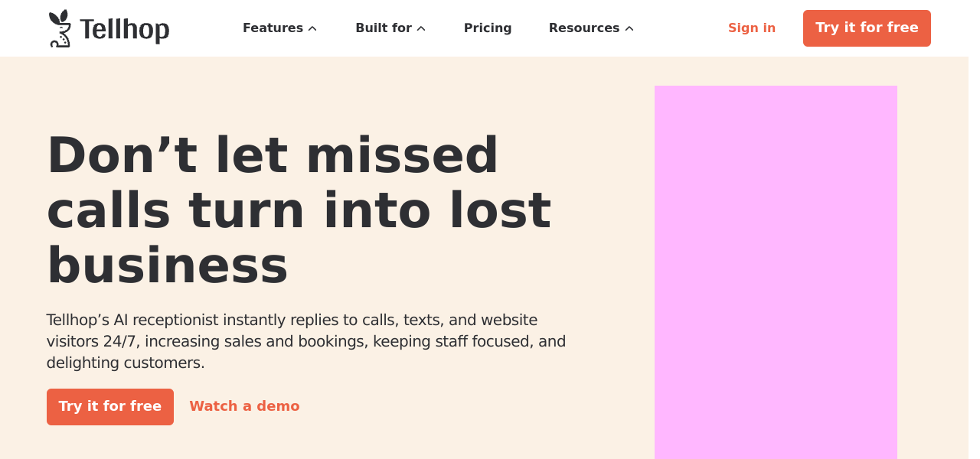Click the headline's first line "Don't let missed"
The height and width of the screenshot is (459, 980).
[x=273, y=155]
